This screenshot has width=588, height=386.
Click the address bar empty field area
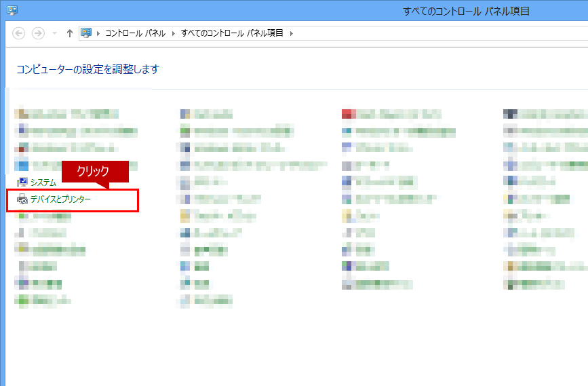441,33
